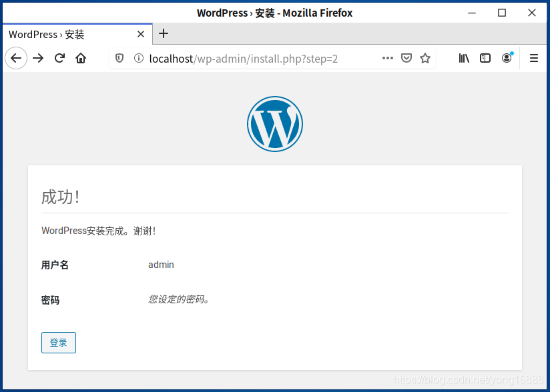
Task: Select the WordPress › 安装 tab
Action: pos(77,34)
